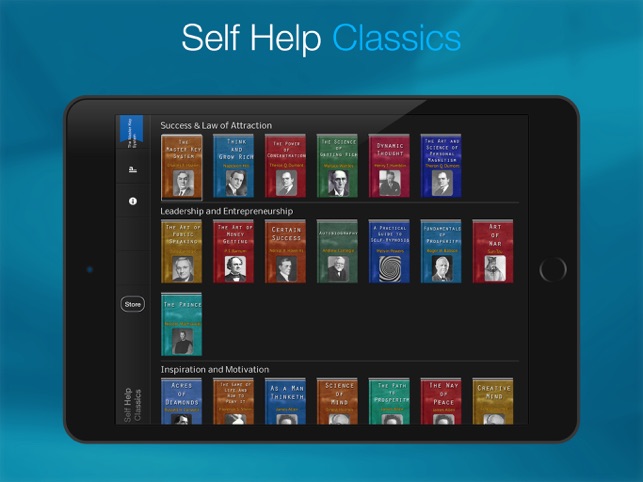Select A Practical Guide to Self-Hypnosis
Viewport: 643px width, 482px height.
pyautogui.click(x=389, y=251)
